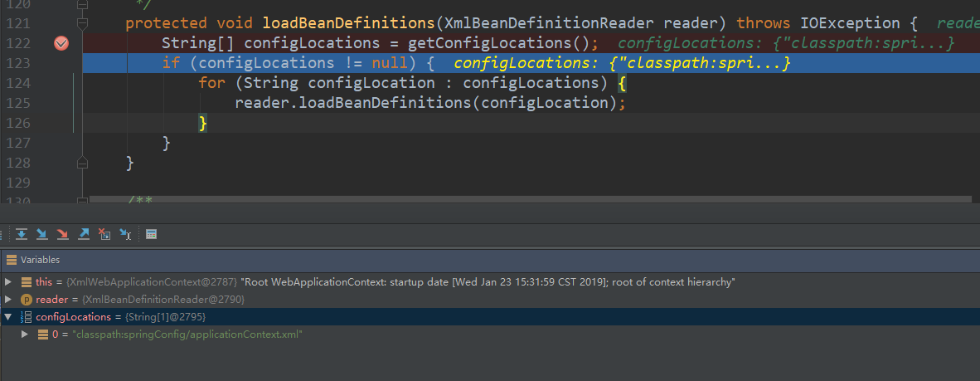
Task: Collapse the configLocations variable node
Action: (8, 316)
